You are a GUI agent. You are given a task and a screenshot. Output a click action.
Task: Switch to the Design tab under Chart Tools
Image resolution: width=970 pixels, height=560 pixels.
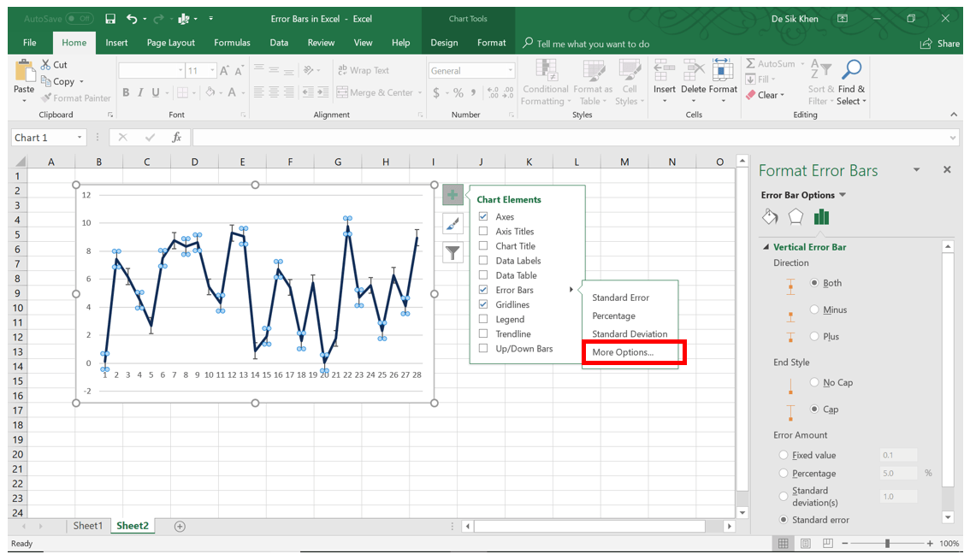[x=444, y=42]
